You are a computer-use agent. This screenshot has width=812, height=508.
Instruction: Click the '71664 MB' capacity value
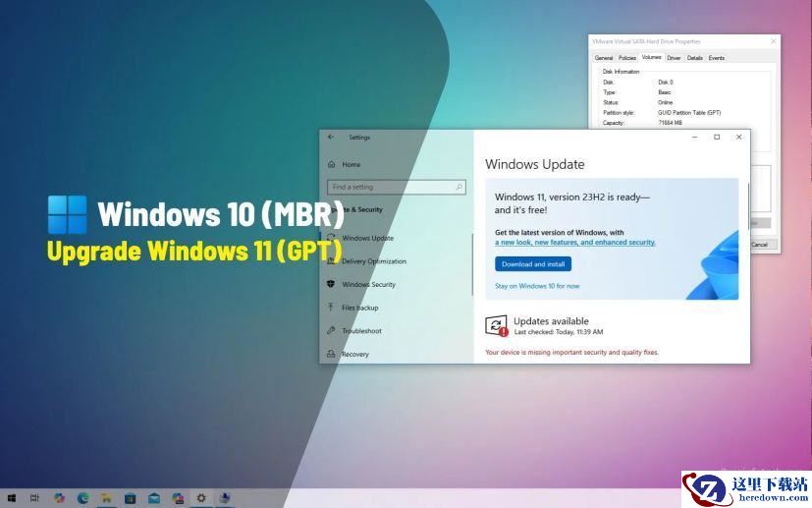tap(670, 123)
